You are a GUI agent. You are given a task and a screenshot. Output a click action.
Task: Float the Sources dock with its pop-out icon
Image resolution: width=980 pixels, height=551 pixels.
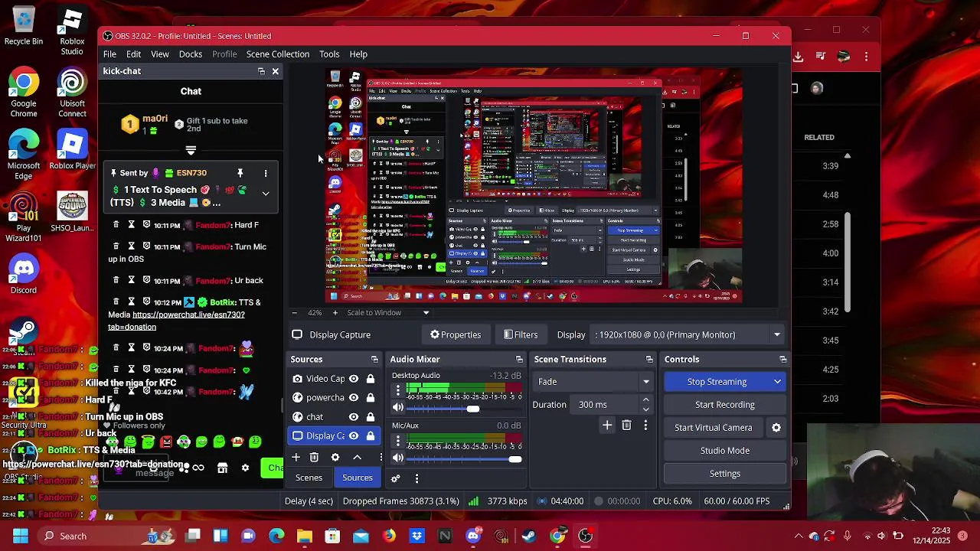tap(374, 359)
